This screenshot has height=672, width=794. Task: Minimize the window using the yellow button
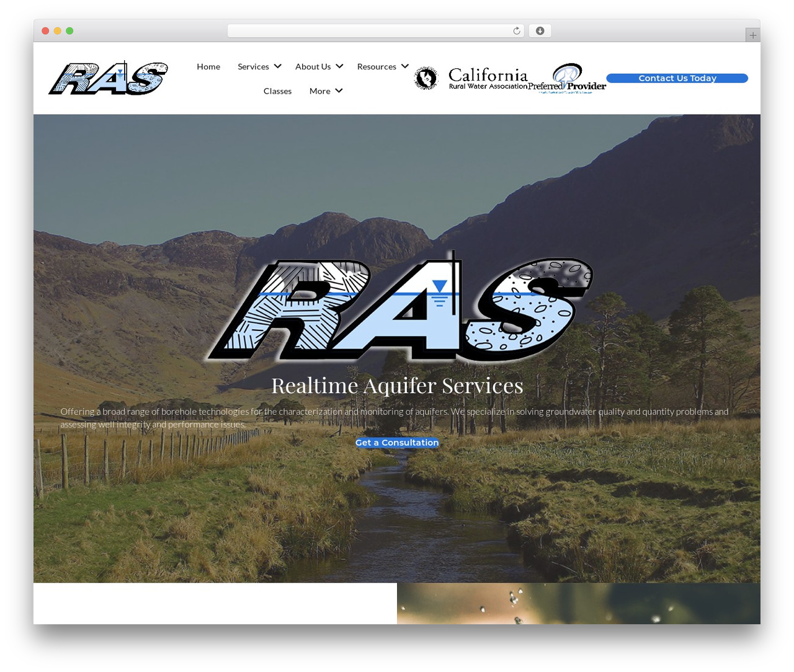(58, 31)
